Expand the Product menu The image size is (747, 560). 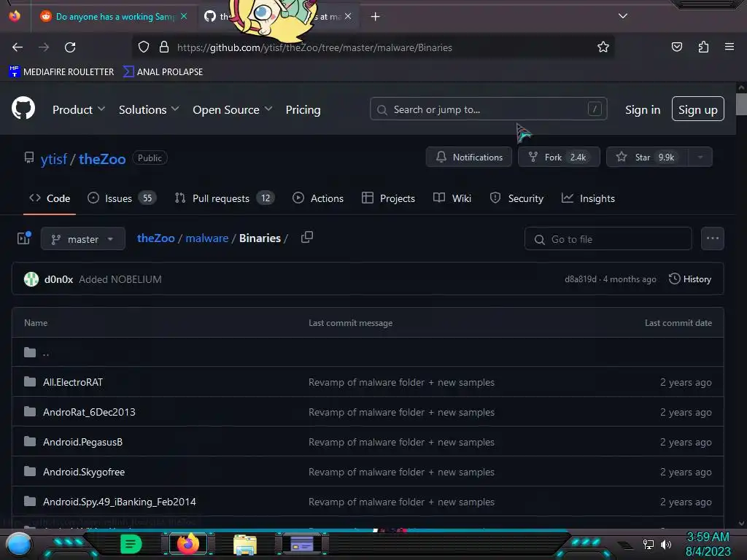tap(79, 110)
